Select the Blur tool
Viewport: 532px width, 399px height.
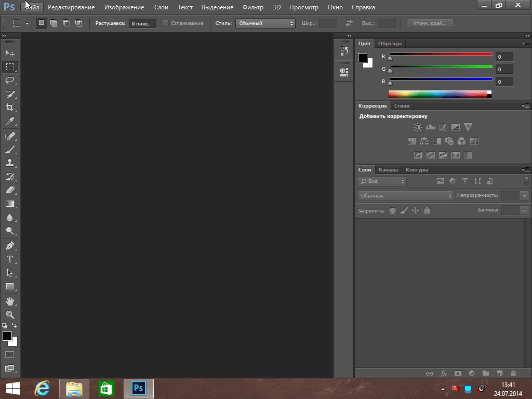[10, 218]
